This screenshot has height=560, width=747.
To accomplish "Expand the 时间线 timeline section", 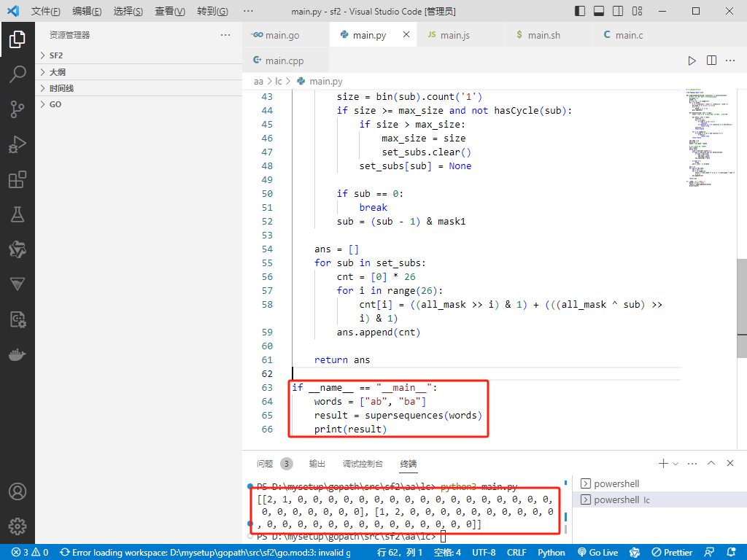I will (139, 88).
